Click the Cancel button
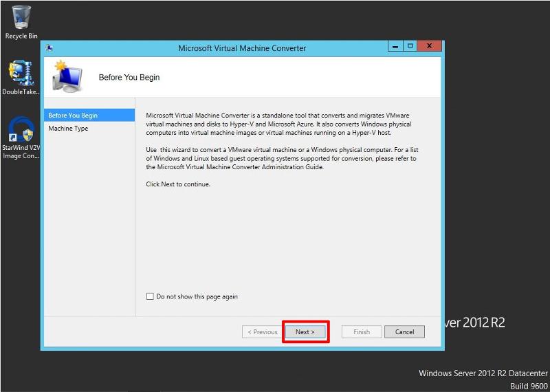This screenshot has height=392, width=550. coord(404,331)
